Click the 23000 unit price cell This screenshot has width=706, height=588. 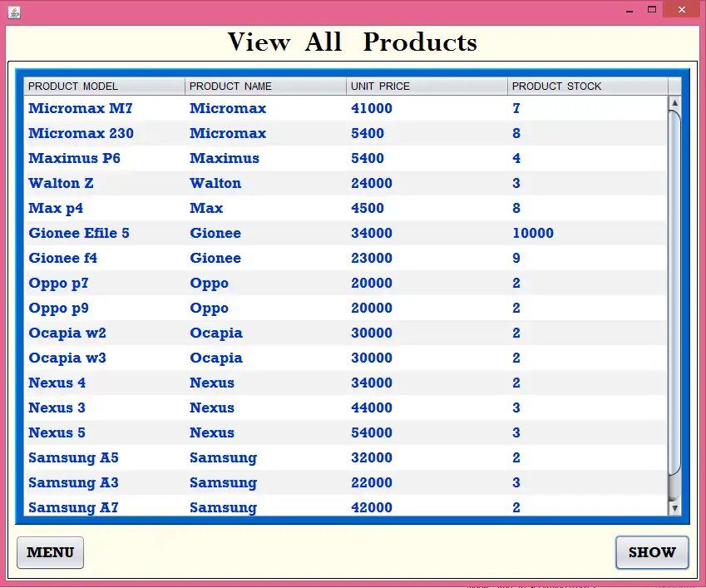pyautogui.click(x=427, y=258)
